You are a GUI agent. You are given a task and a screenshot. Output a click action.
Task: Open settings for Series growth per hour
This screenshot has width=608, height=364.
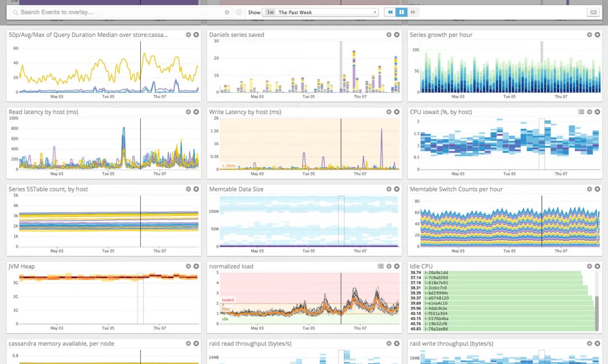click(589, 35)
